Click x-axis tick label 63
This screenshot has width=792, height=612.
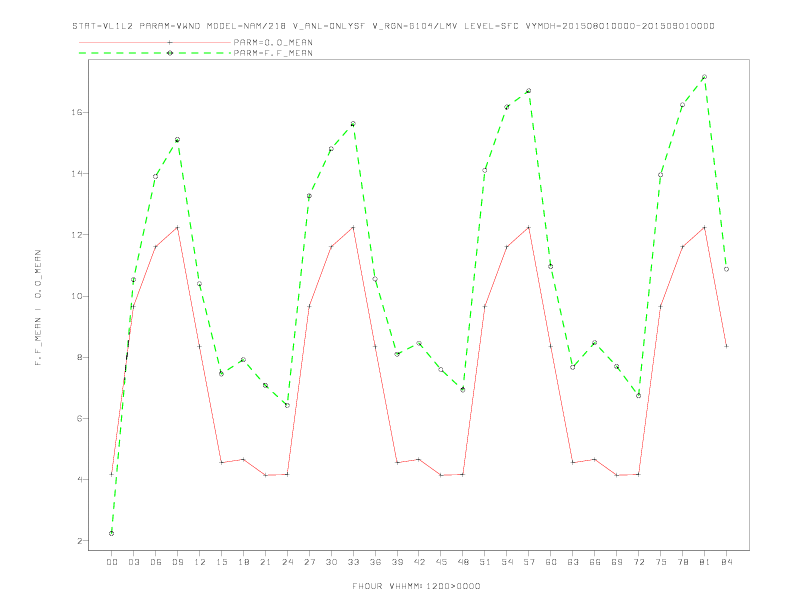point(573,562)
